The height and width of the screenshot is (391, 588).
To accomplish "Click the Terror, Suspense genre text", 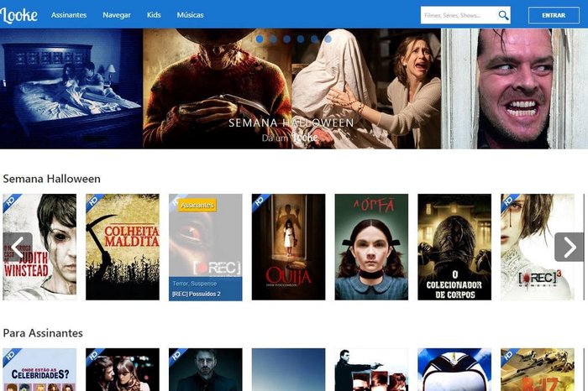I will pyautogui.click(x=194, y=284).
